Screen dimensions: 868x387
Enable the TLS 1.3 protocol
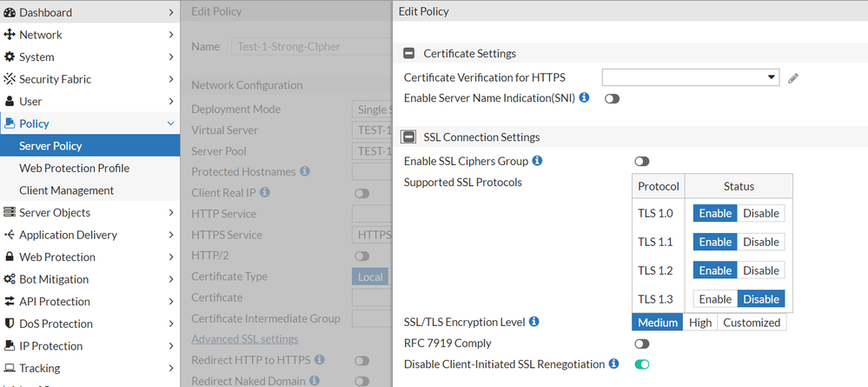pyautogui.click(x=715, y=299)
